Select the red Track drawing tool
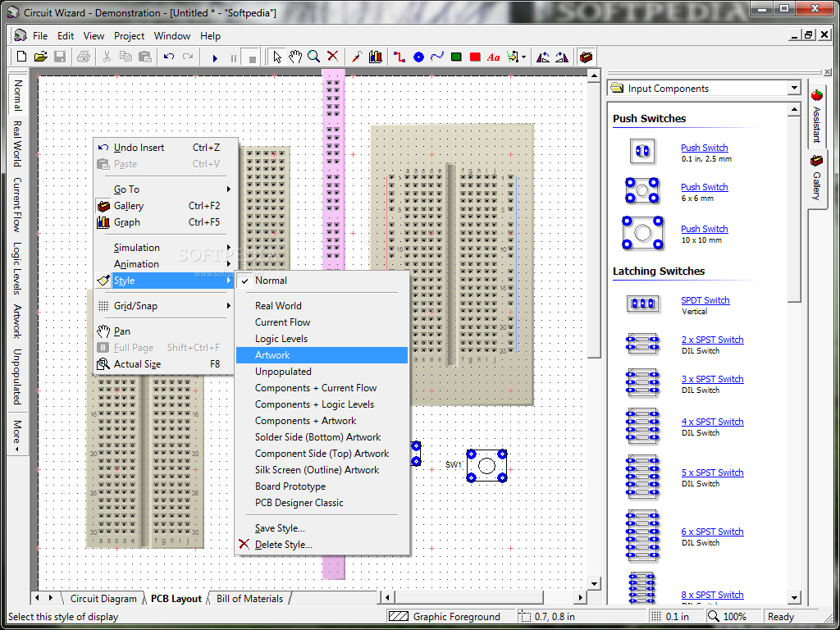The image size is (840, 630). [399, 57]
